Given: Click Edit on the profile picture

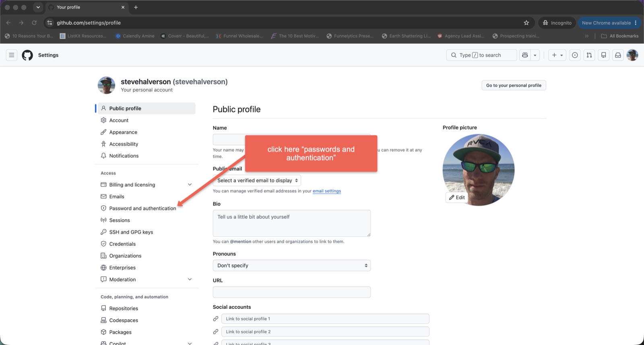Looking at the screenshot, I should [457, 198].
